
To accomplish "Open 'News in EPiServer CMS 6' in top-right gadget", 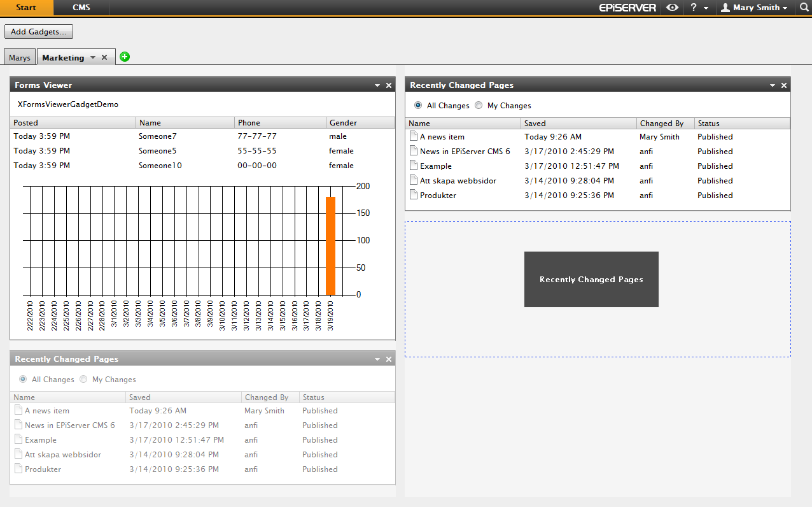I will tap(465, 152).
